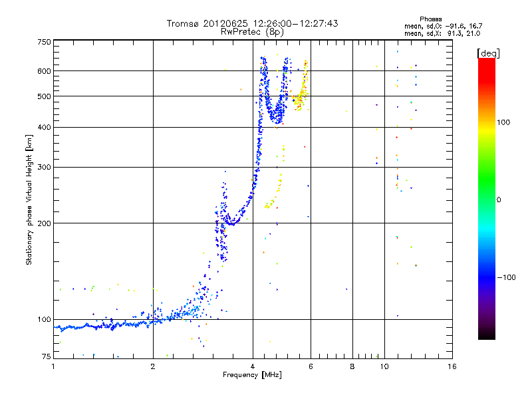Click the 'mean, sd,O: -91.6, 16.7' line
Viewport: 532px width, 399px height.
(x=443, y=26)
